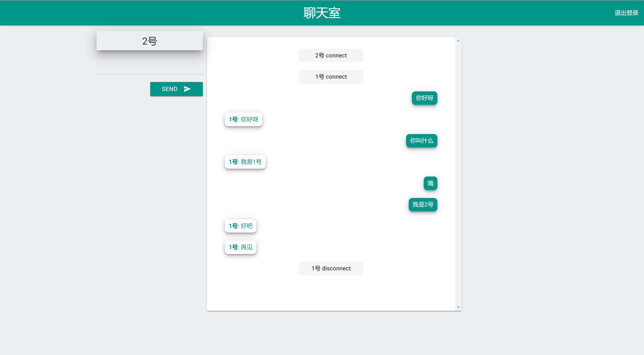Click the paper plane send icon

(x=187, y=89)
